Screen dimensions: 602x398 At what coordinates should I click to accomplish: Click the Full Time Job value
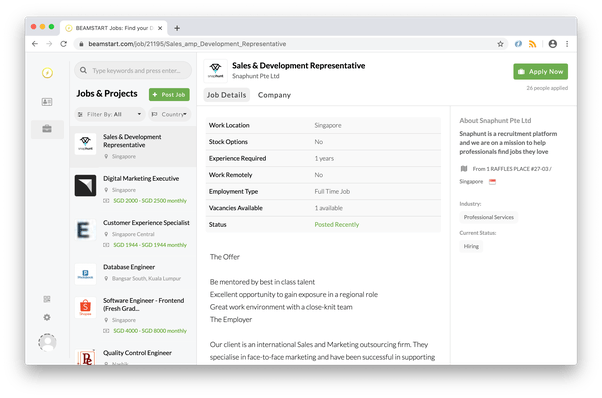coord(332,191)
